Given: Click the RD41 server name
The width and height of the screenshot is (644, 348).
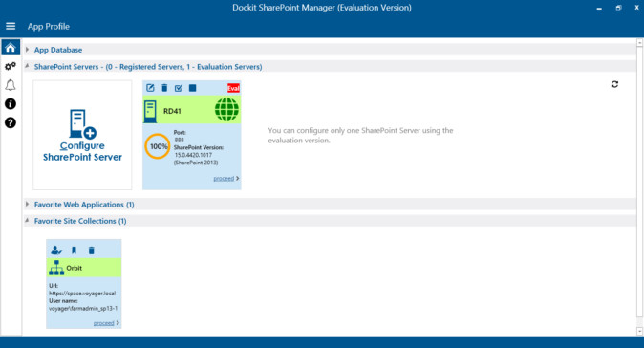Looking at the screenshot, I should pos(172,111).
